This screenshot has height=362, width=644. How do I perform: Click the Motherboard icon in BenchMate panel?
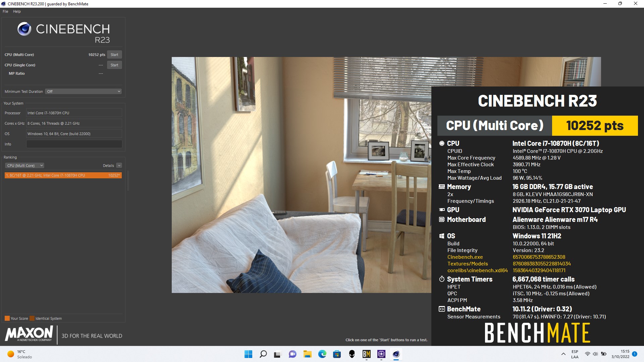(x=442, y=220)
